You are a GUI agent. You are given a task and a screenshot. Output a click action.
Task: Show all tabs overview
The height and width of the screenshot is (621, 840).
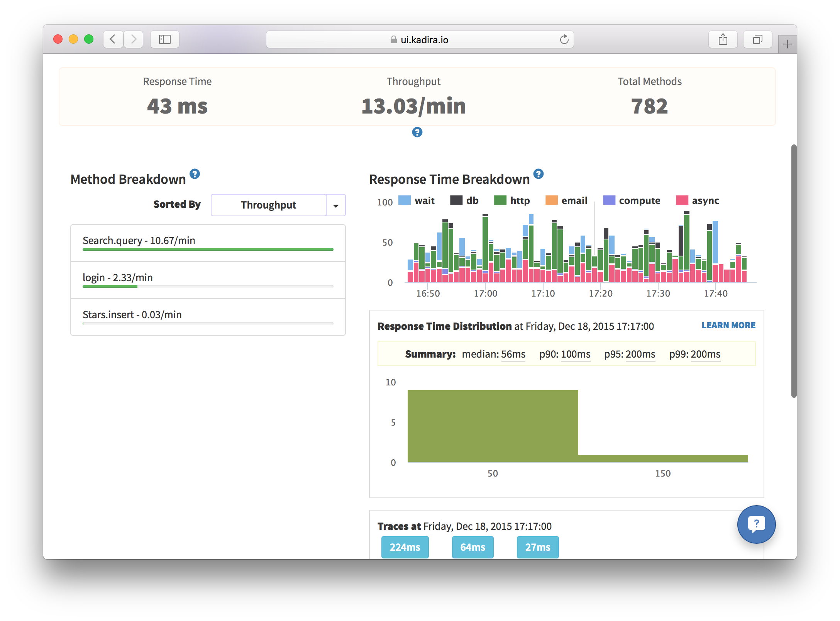pos(757,39)
